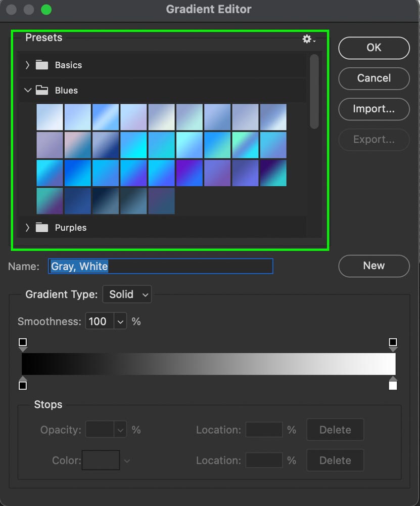The height and width of the screenshot is (506, 420).
Task: Open the Smoothness percentage dropdown arrow
Action: (x=120, y=322)
